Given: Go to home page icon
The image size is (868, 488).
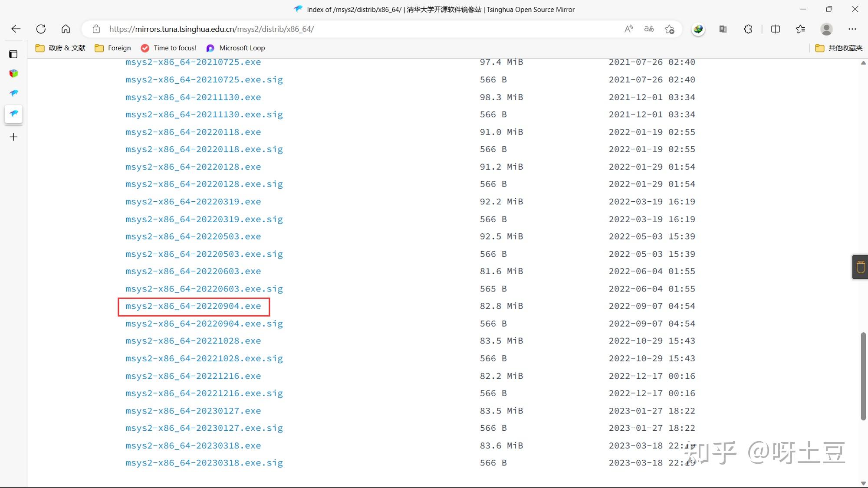Looking at the screenshot, I should coord(66,29).
